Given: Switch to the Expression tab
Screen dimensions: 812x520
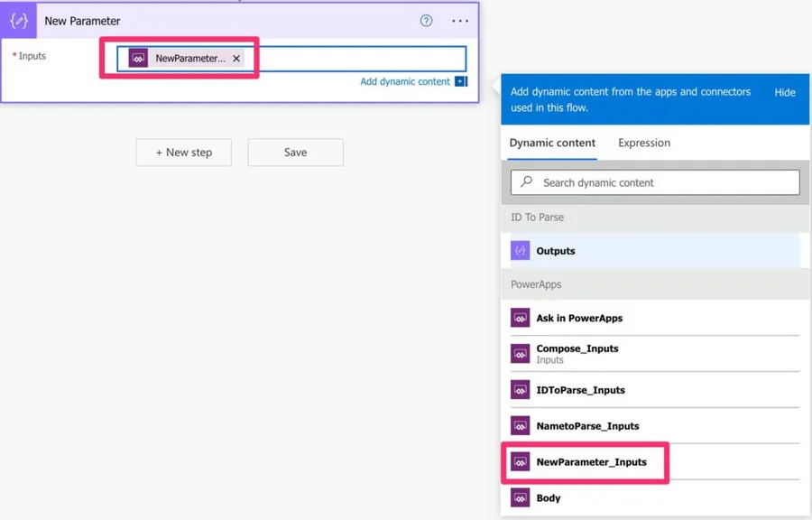Looking at the screenshot, I should 643,143.
